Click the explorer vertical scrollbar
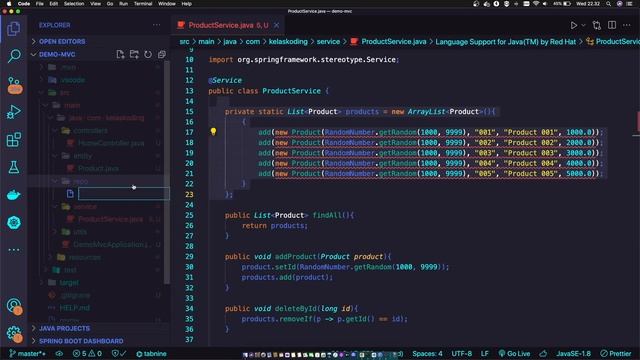This screenshot has width=640, height=360. [167, 171]
